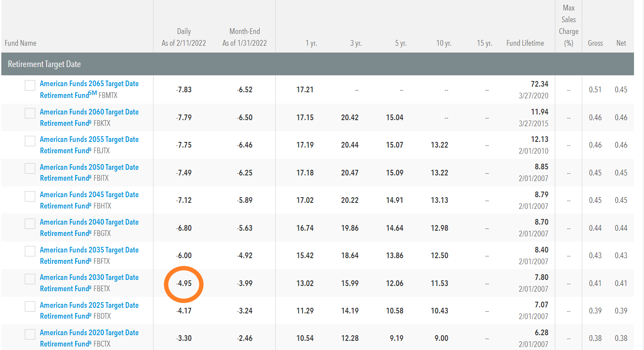
Task: Tick the 2025 Target Date fund box
Action: click(30, 306)
